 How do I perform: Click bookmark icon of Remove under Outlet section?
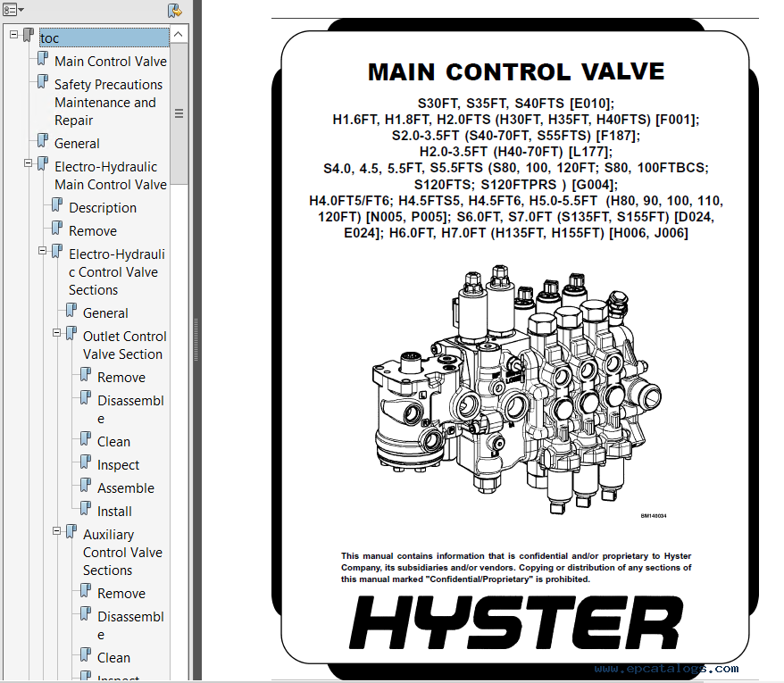pos(86,374)
